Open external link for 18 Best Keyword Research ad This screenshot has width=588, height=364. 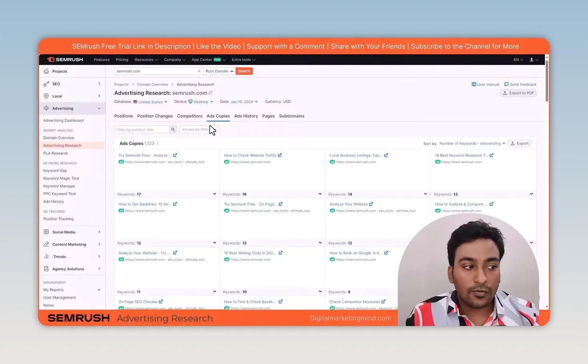pos(492,155)
